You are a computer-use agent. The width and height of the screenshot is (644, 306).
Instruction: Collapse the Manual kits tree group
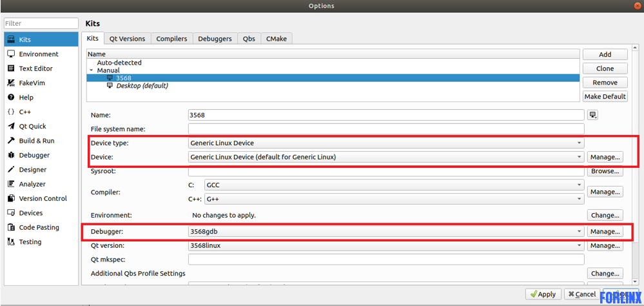coord(92,70)
